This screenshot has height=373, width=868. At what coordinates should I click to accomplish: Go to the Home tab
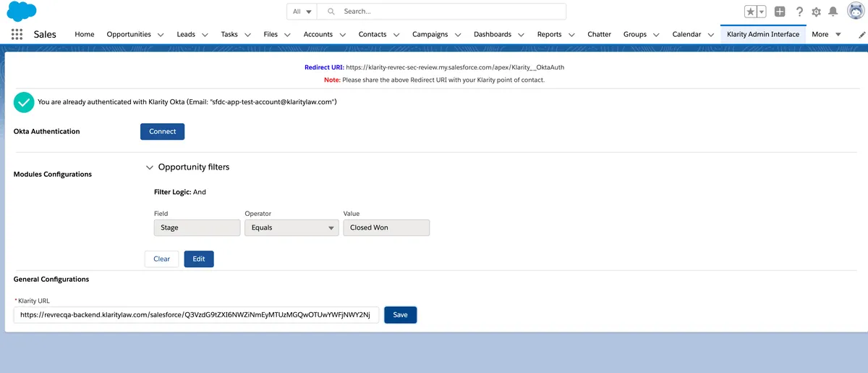pos(85,34)
